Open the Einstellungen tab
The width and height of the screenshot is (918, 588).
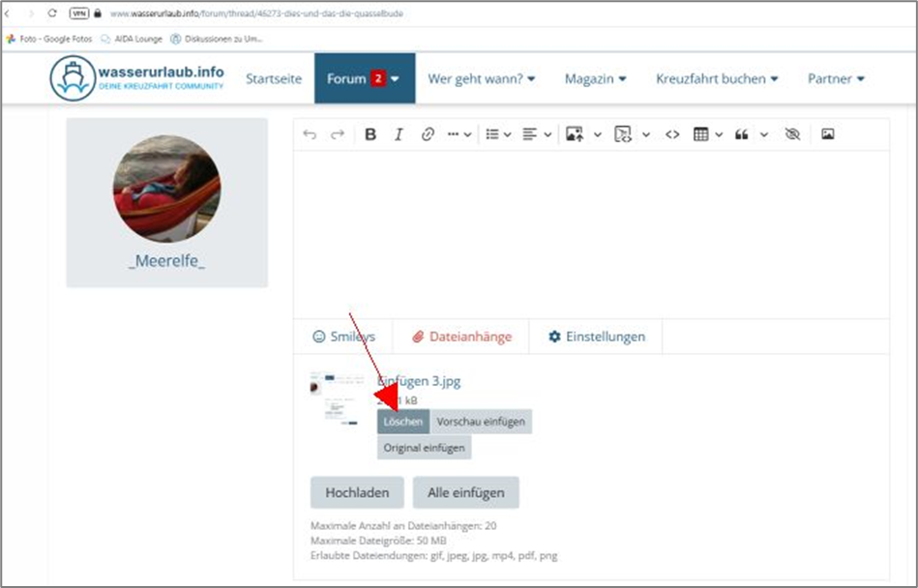(x=596, y=337)
